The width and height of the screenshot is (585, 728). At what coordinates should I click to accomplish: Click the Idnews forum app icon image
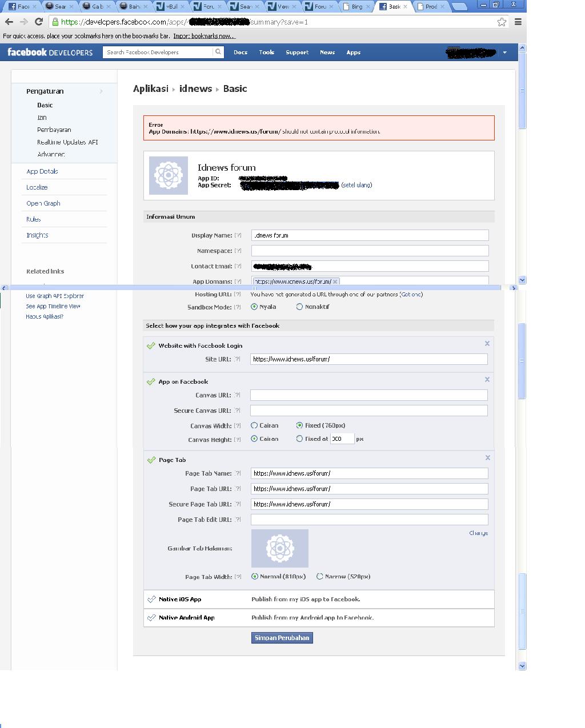pyautogui.click(x=169, y=175)
